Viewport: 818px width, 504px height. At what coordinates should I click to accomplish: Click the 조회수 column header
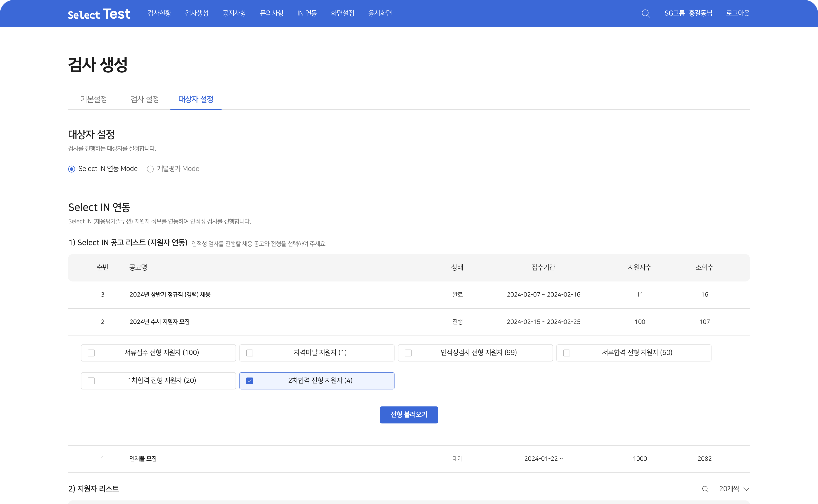tap(704, 268)
